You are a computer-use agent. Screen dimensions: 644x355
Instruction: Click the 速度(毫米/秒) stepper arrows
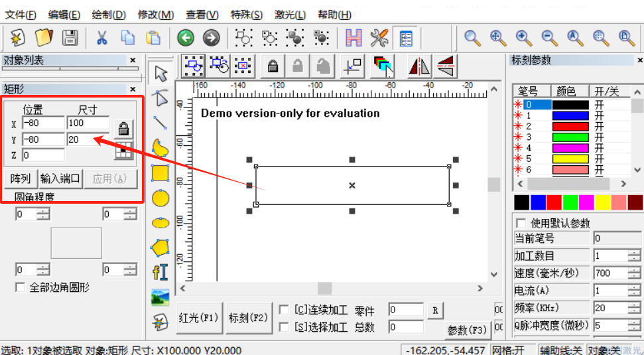(634, 273)
